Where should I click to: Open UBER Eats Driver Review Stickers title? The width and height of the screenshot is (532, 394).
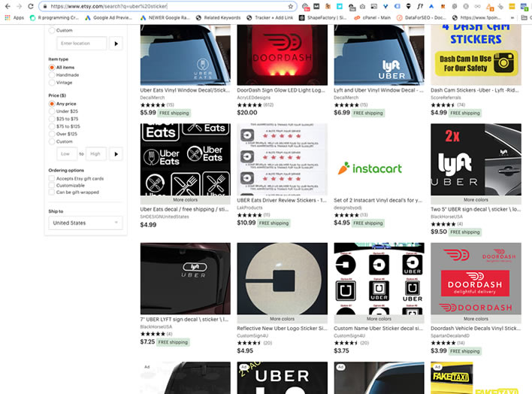282,201
